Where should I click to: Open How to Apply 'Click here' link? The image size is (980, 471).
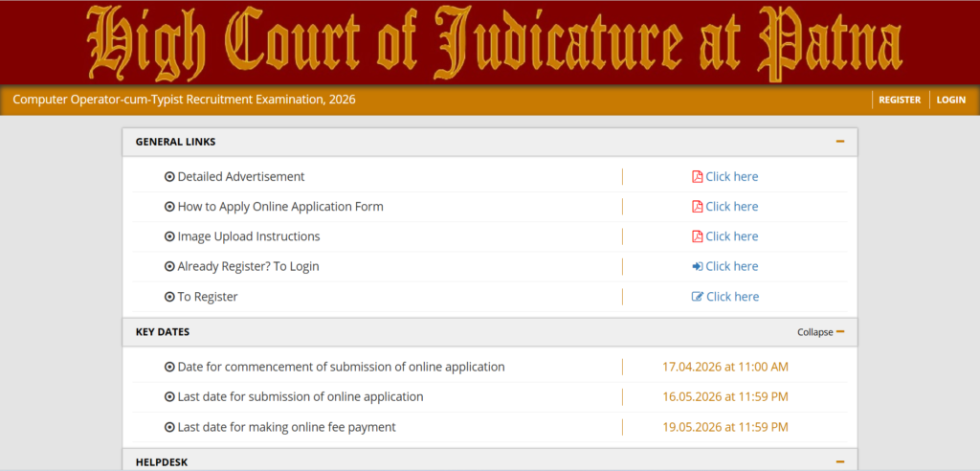[732, 207]
